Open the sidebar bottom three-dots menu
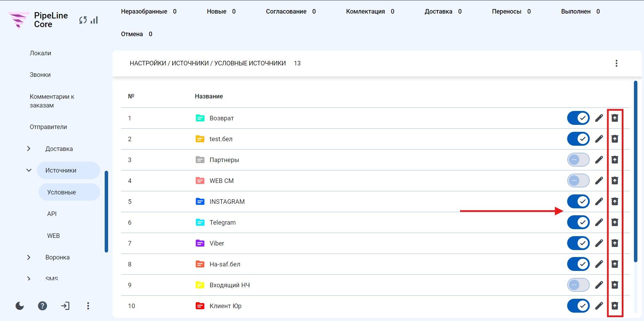Viewport: 644px width, 321px height. (88, 306)
